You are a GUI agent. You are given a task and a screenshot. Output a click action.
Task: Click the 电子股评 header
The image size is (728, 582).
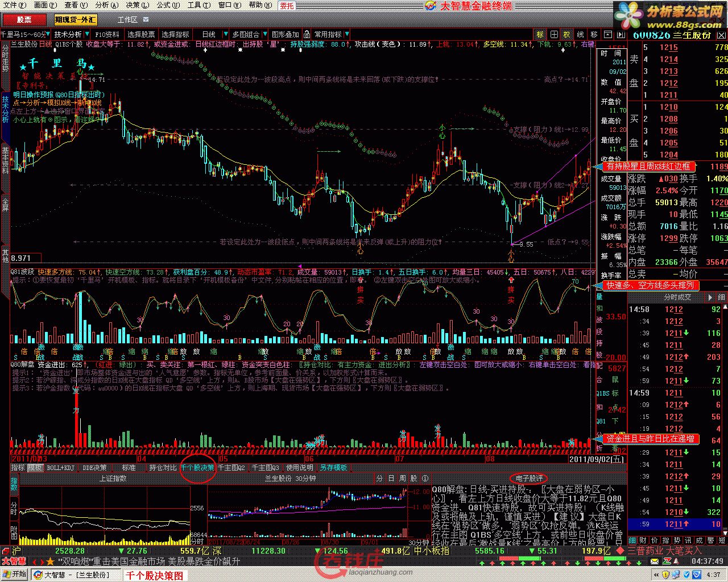click(x=529, y=479)
